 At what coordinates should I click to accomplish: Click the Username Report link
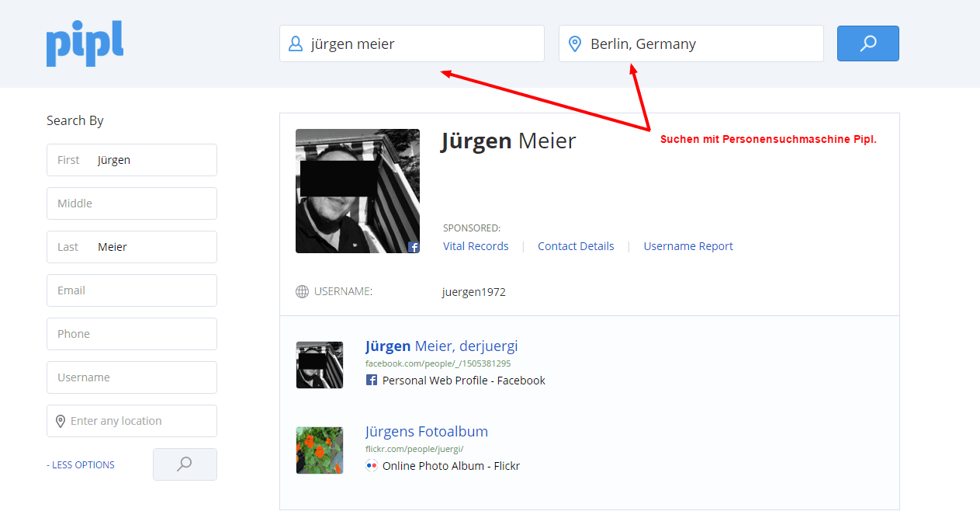click(687, 245)
